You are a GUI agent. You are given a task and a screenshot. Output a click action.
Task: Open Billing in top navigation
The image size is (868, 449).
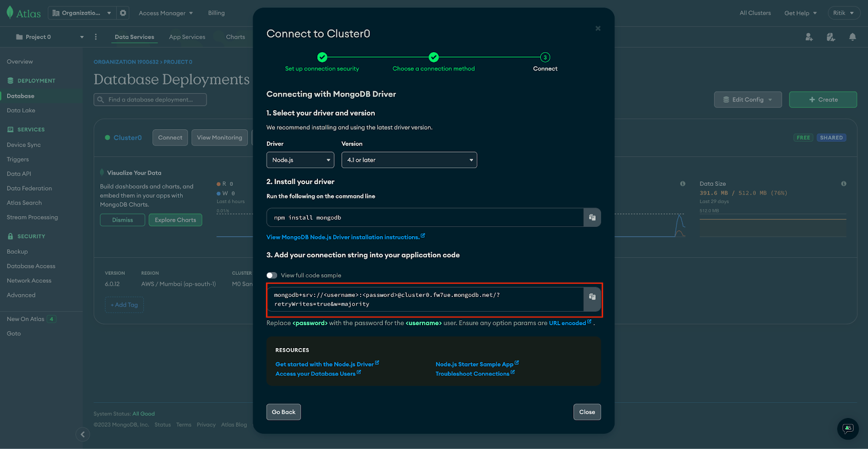216,13
